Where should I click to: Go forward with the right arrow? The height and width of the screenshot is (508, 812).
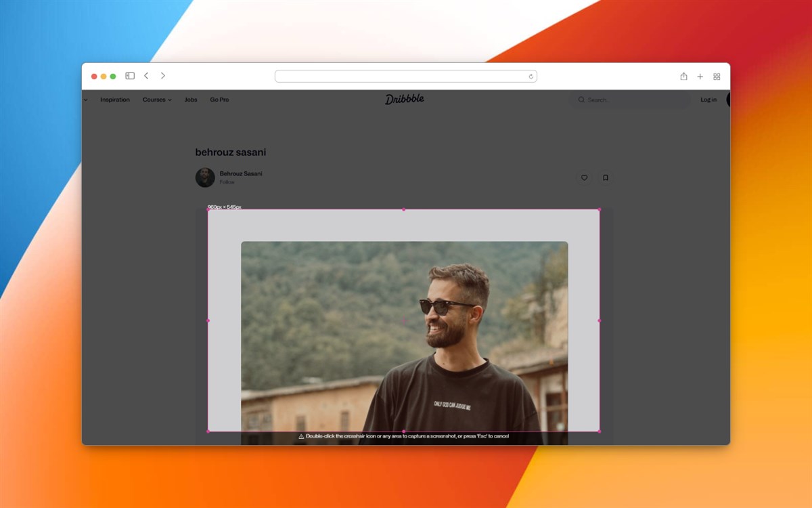(x=163, y=76)
